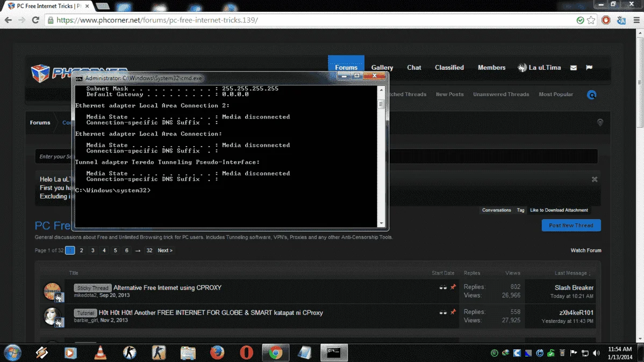This screenshot has width=644, height=362.
Task: Open Alternative Free Internet using CPROXY thread
Action: [x=167, y=288]
